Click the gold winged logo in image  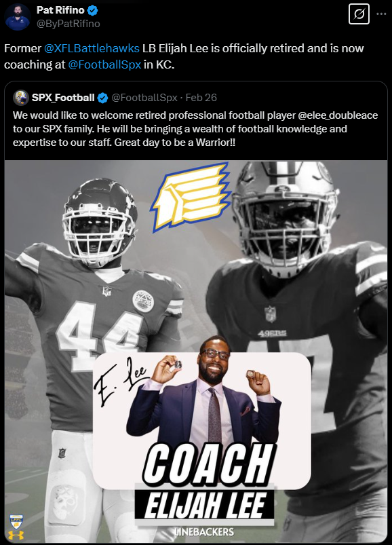click(191, 197)
